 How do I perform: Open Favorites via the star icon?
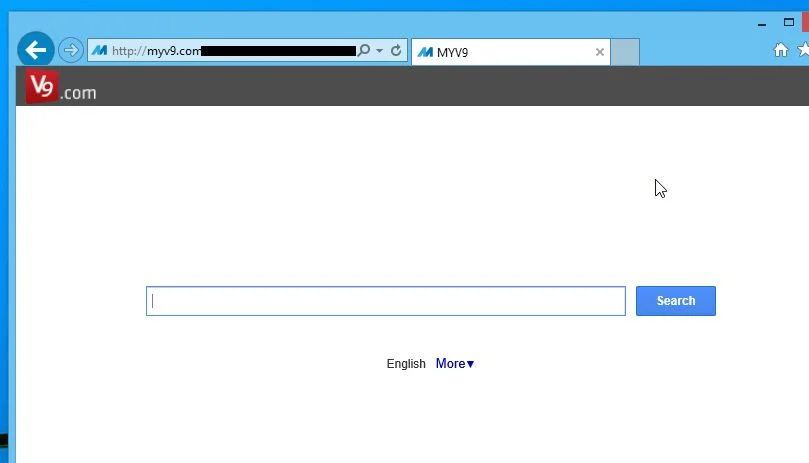[x=803, y=50]
